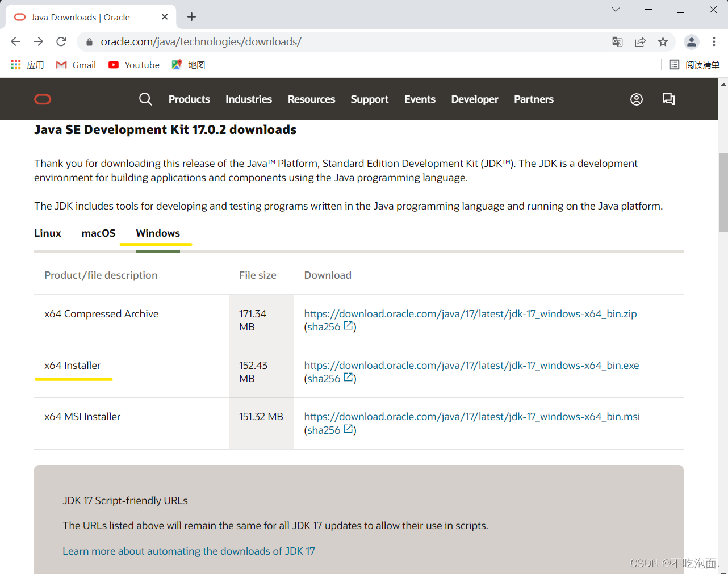Click external link icon beside msi sha256
The height and width of the screenshot is (574, 728).
[x=348, y=429]
